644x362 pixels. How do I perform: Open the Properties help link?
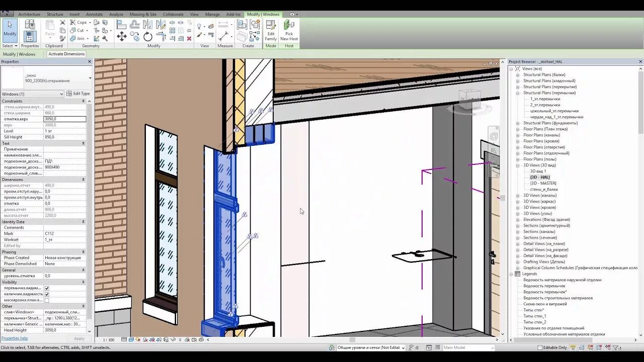(14, 338)
